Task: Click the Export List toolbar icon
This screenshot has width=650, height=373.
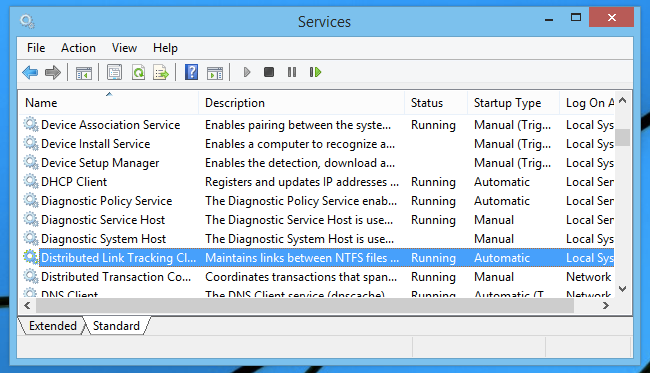Action: point(161,73)
